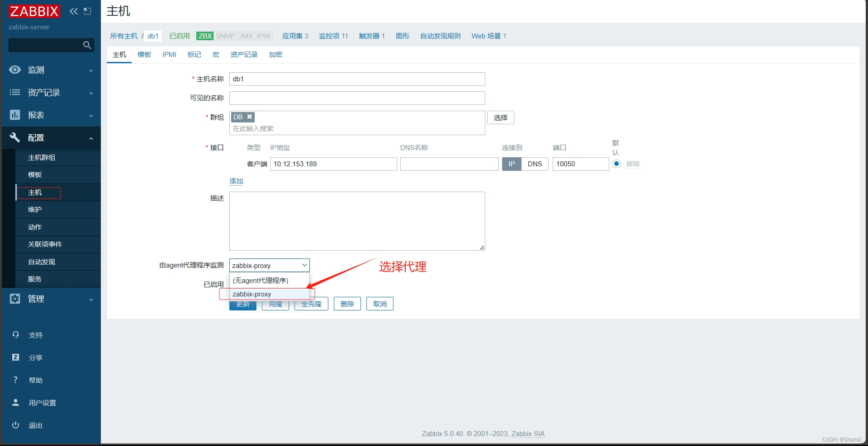Toggle kiosk sidebar hide icon
The width and height of the screenshot is (868, 446).
[87, 11]
